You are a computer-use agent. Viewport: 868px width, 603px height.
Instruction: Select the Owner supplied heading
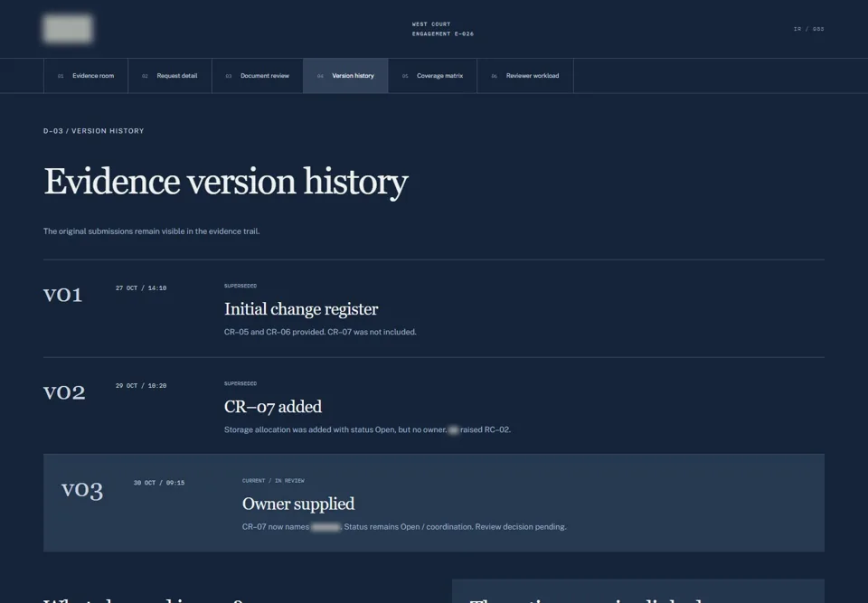coord(298,504)
